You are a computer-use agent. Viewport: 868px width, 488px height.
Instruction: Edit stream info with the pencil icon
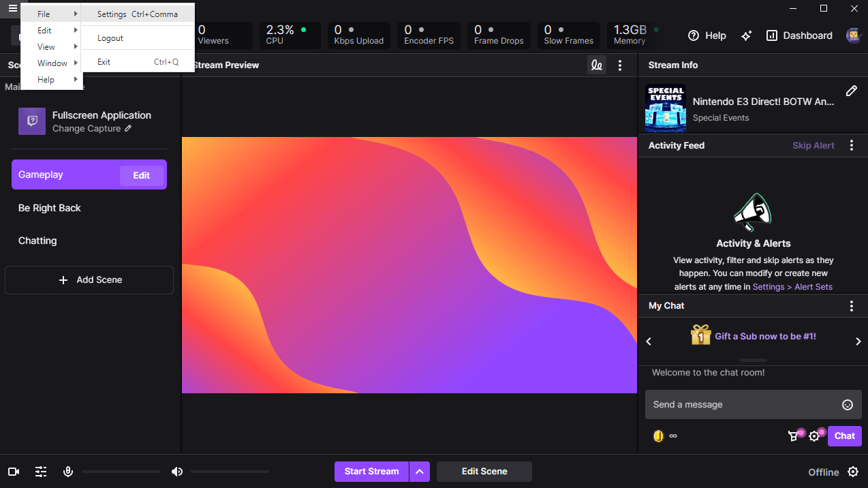851,90
